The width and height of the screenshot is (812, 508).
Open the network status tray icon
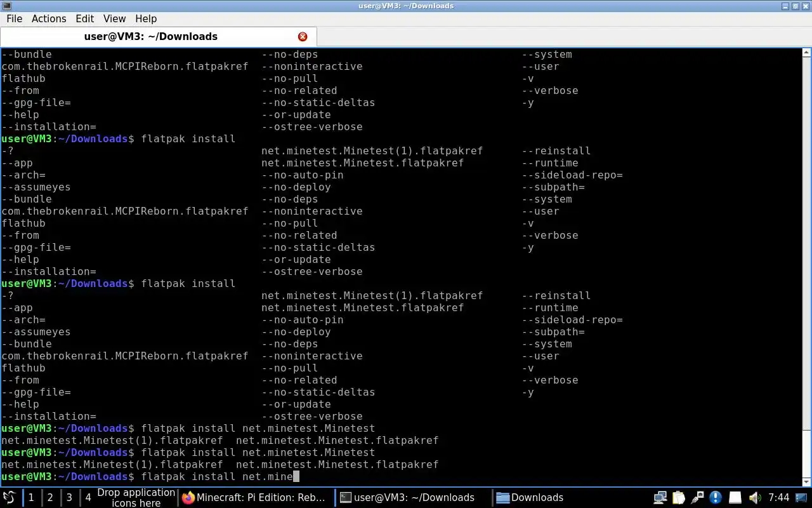pos(660,497)
